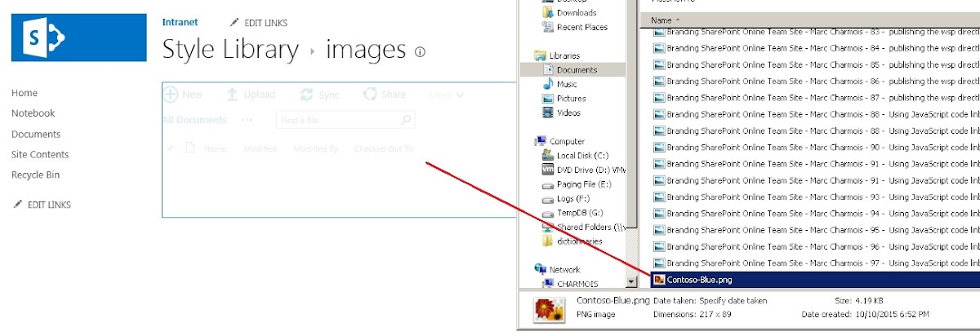
Task: Open Notebook in SharePoint left navigation
Action: (33, 113)
